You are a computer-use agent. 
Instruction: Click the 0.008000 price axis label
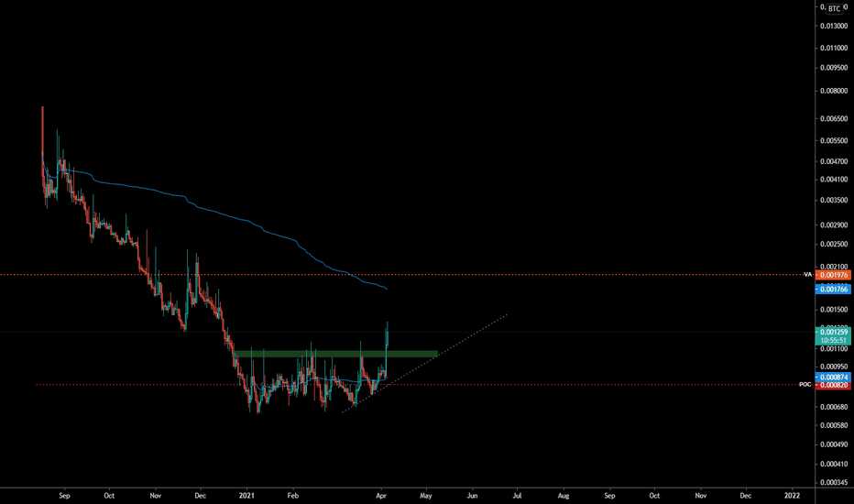pyautogui.click(x=834, y=91)
